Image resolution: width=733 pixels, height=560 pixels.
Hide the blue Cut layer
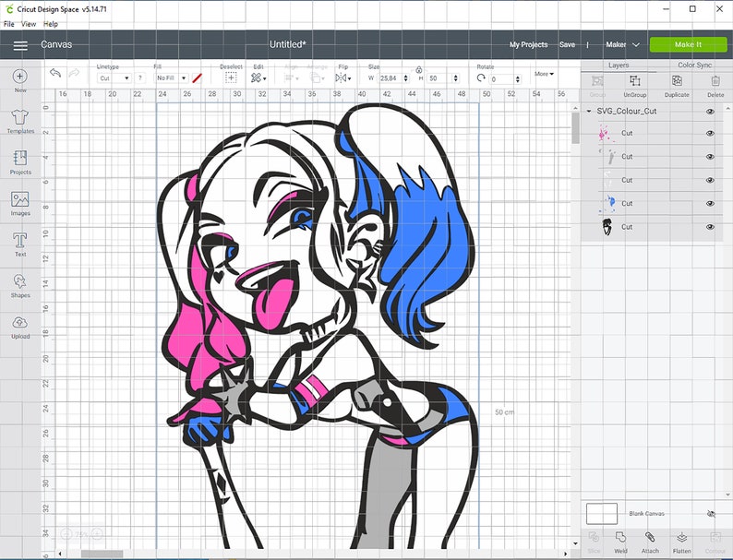point(710,203)
